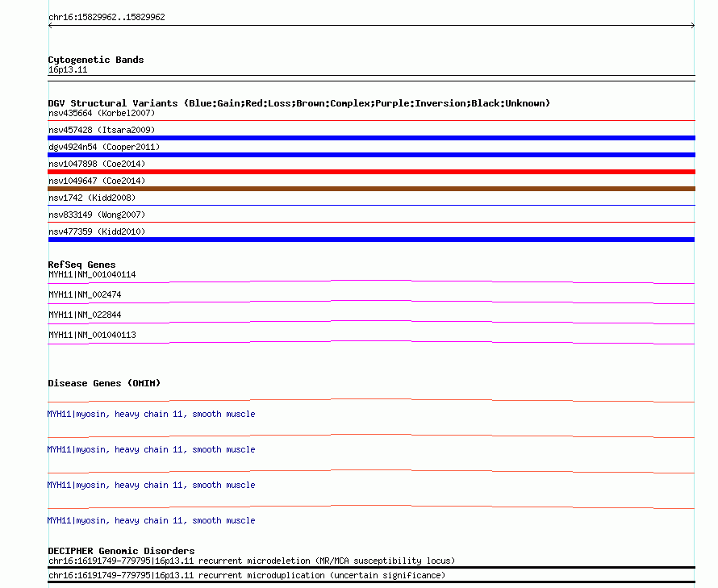Select the 16p13.11 cytogenetic band label
718x588 pixels.
point(68,69)
